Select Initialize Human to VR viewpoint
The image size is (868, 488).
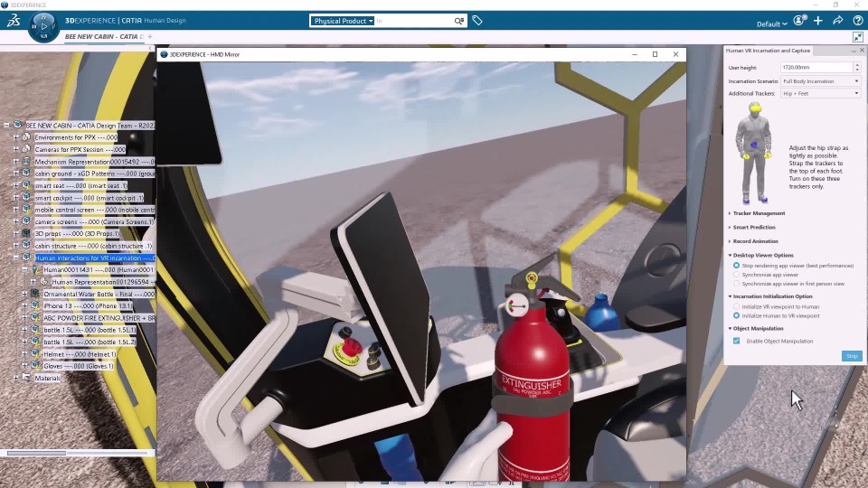tap(736, 315)
